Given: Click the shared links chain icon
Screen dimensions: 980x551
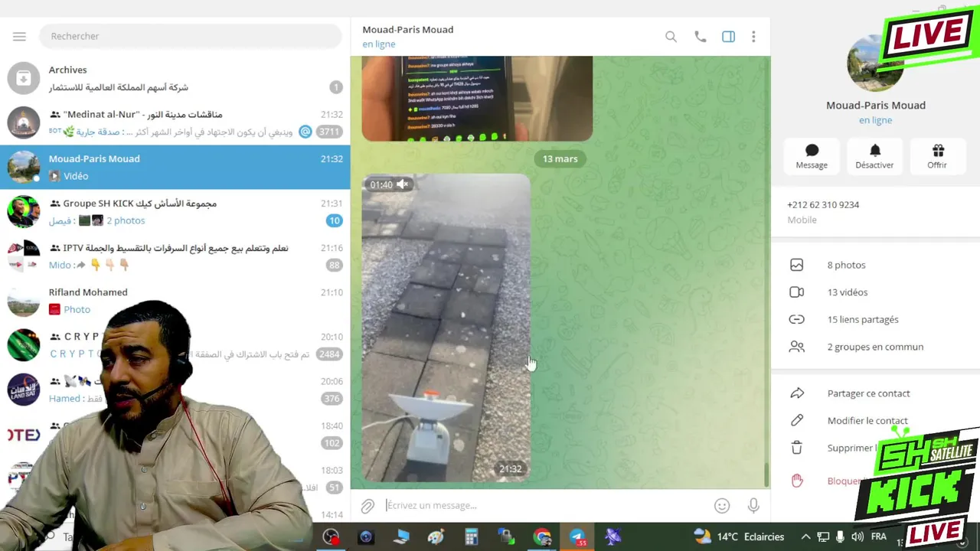Looking at the screenshot, I should click(797, 319).
